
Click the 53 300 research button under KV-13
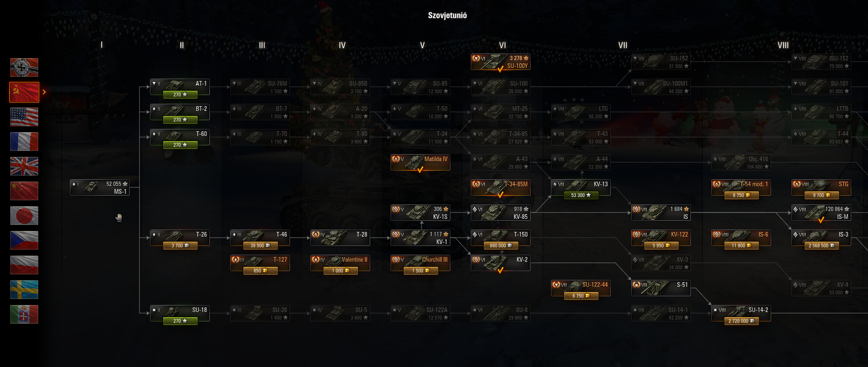click(581, 195)
